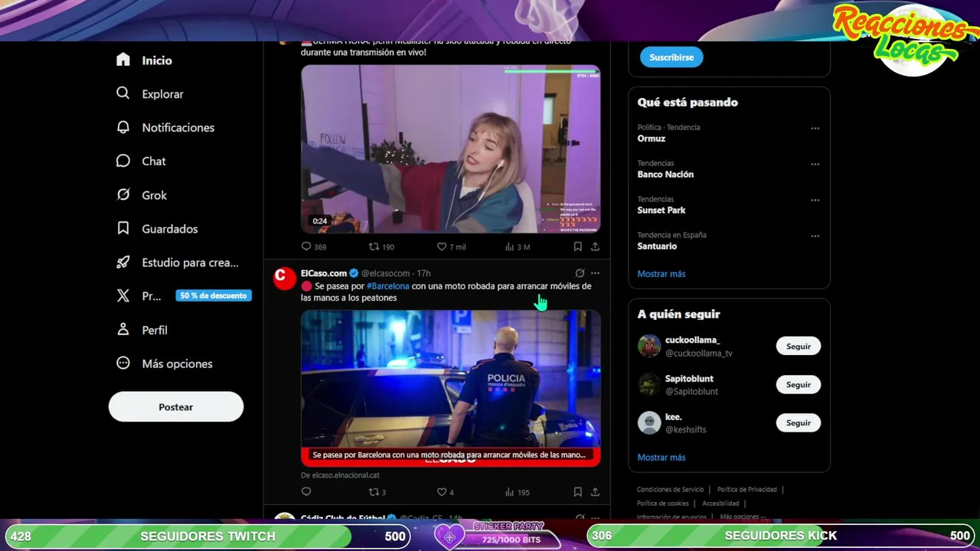Open Accesibilidad footer link
The height and width of the screenshot is (551, 980).
point(720,504)
